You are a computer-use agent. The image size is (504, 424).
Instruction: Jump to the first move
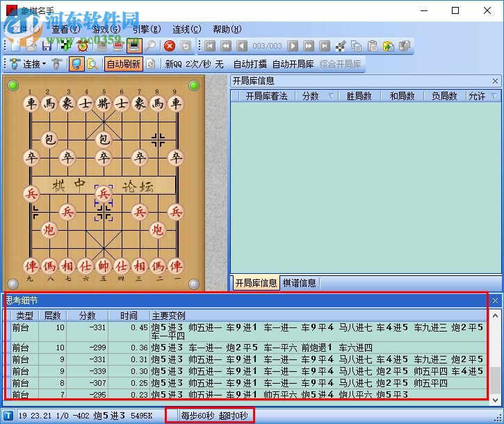coord(209,47)
